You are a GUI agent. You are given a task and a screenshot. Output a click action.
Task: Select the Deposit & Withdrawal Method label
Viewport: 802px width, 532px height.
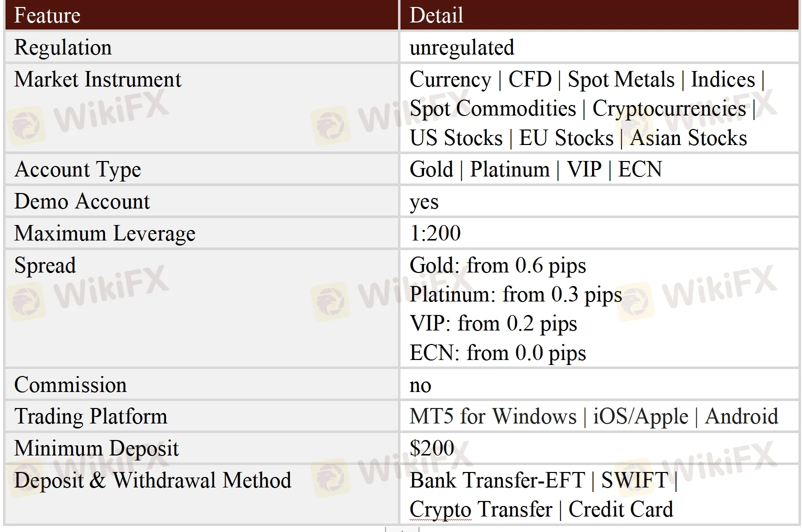152,480
